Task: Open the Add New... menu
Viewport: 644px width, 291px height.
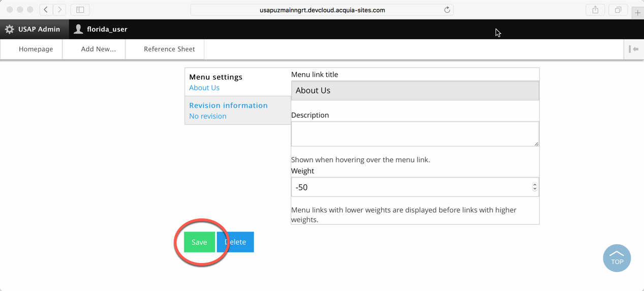Action: (x=98, y=49)
